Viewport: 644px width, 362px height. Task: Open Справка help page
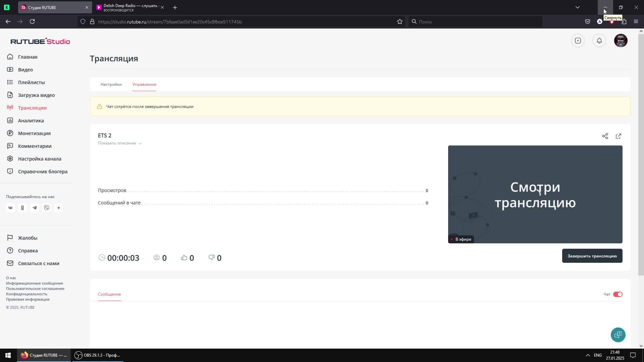pos(22,251)
